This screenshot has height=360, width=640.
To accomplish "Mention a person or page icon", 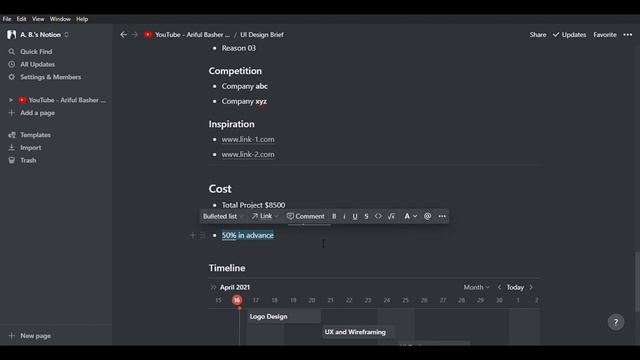I will tap(427, 216).
